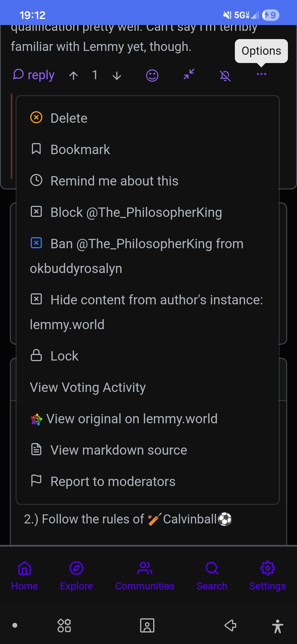The height and width of the screenshot is (644, 297).
Task: Collapse the comment thread with the arrows icon
Action: click(189, 74)
